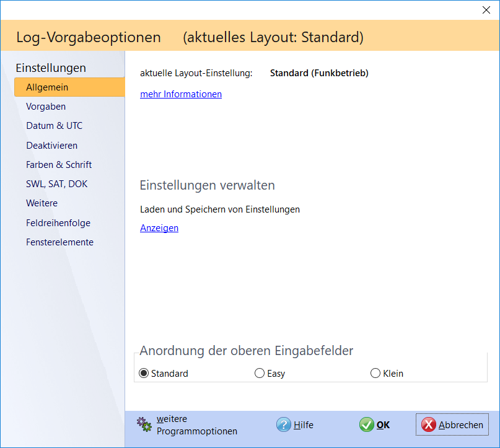Follow the mehr Informationen link
This screenshot has height=448, width=500.
coord(181,94)
